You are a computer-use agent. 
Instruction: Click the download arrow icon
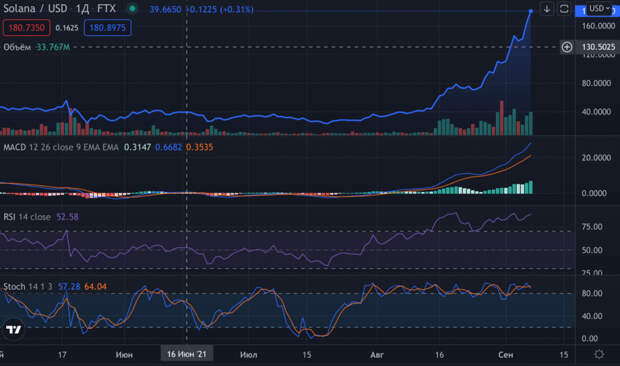(547, 9)
